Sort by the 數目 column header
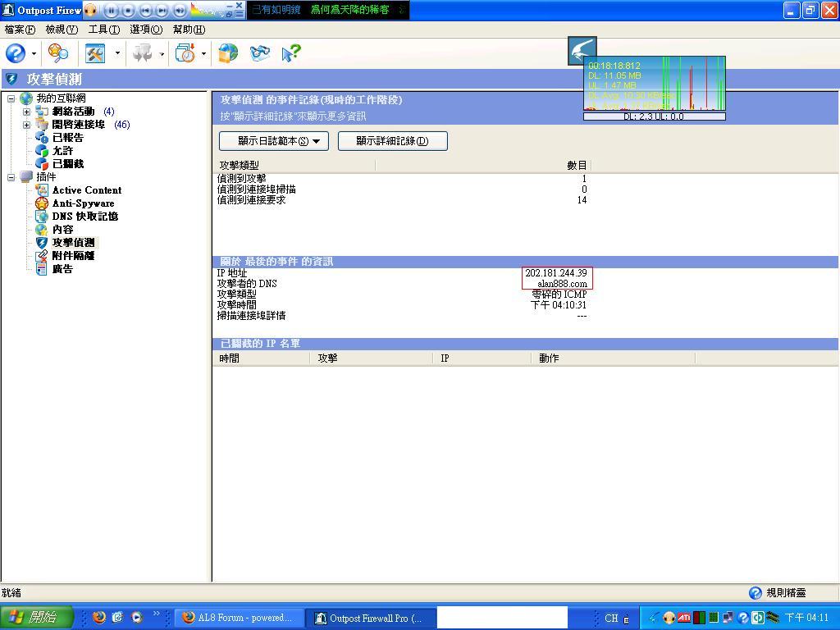This screenshot has height=630, width=840. coord(483,166)
